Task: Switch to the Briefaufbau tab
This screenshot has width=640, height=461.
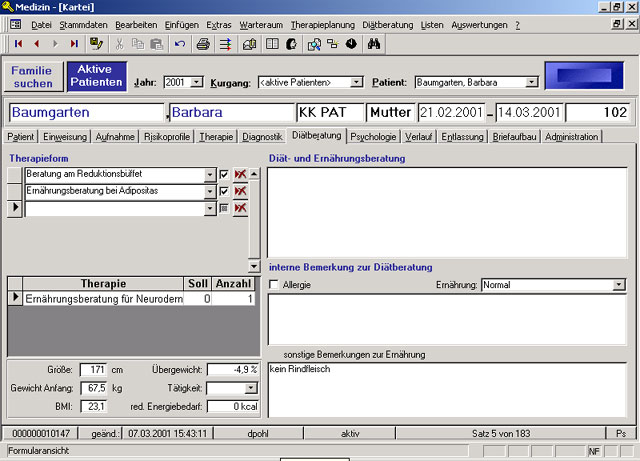Action: (514, 137)
